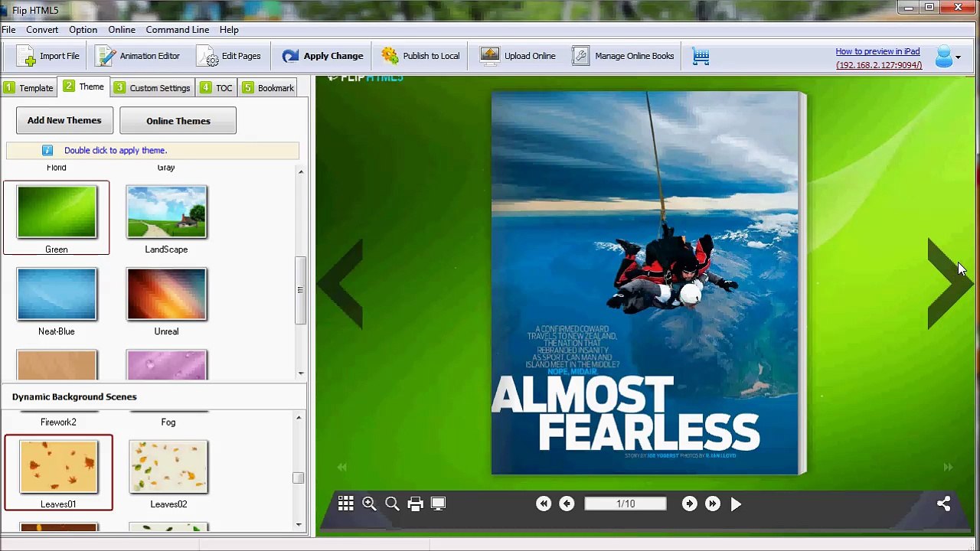This screenshot has width=980, height=551.
Task: Go to previous page round button
Action: point(567,504)
